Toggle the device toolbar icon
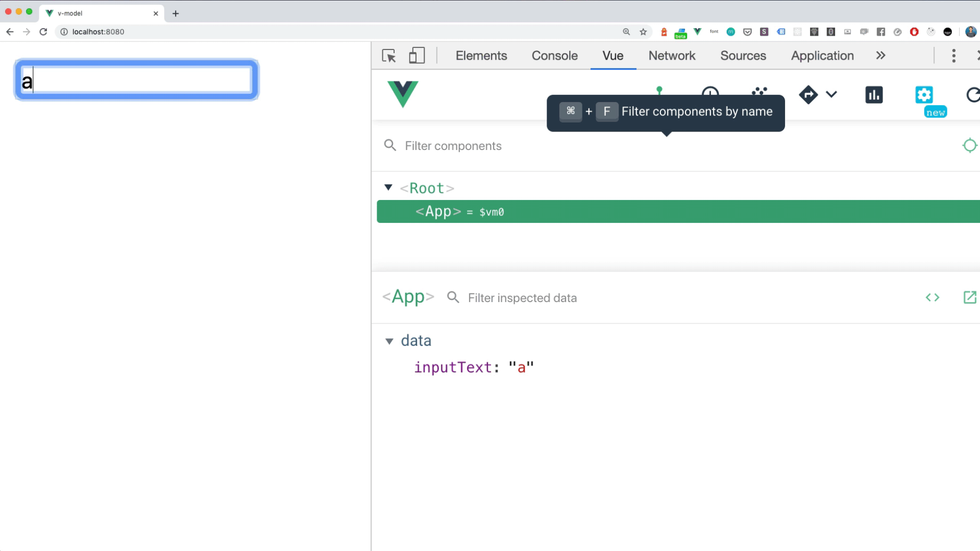The width and height of the screenshot is (980, 551). tap(416, 56)
